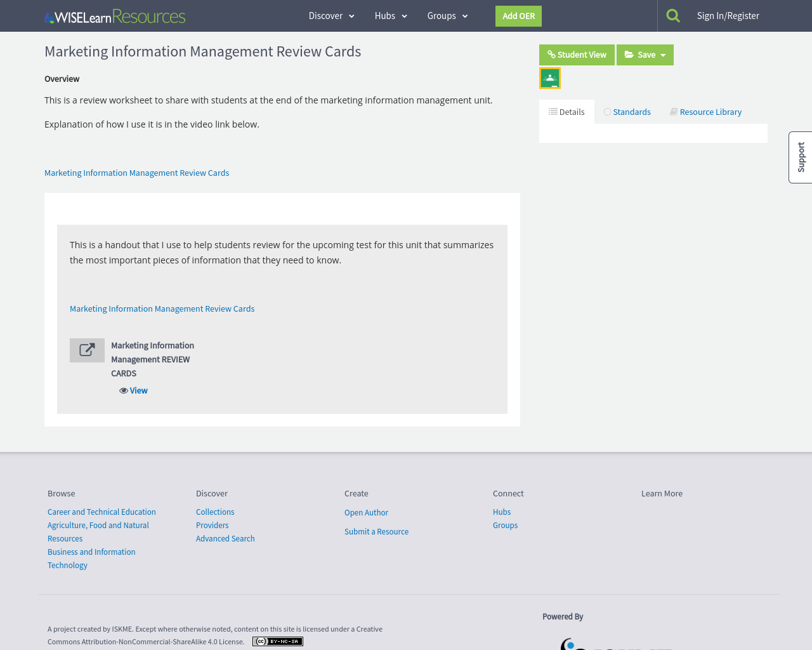Switch to the Resource Library tab
The image size is (812, 650).
710,110
